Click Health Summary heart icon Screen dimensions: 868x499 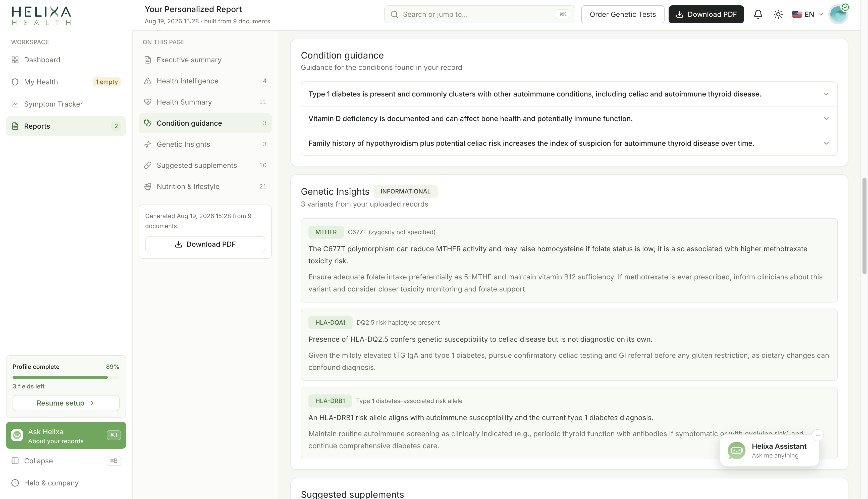click(x=148, y=102)
